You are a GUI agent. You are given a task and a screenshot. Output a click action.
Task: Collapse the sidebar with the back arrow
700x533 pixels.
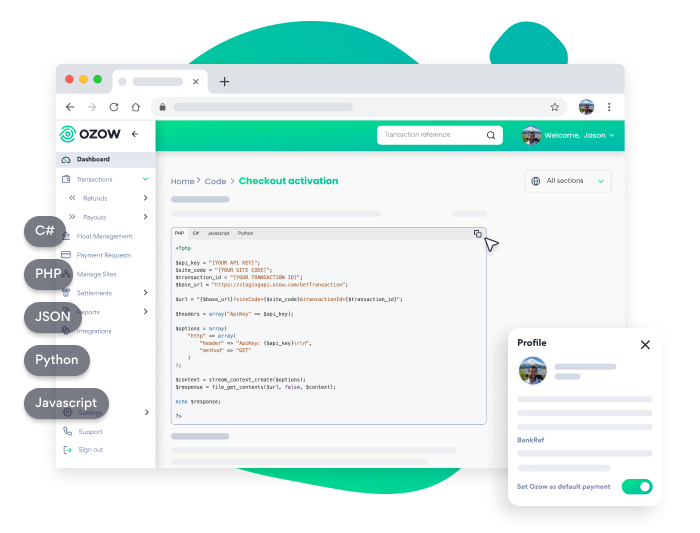[x=135, y=134]
